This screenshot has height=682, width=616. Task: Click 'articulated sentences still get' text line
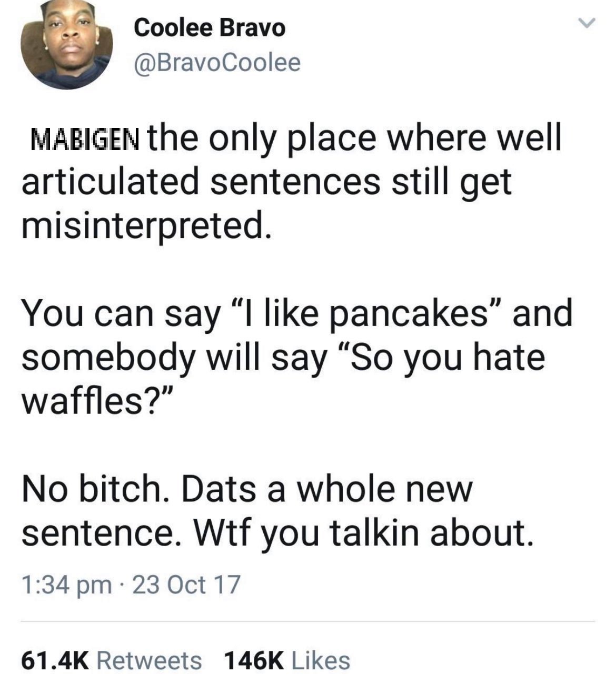point(266,182)
